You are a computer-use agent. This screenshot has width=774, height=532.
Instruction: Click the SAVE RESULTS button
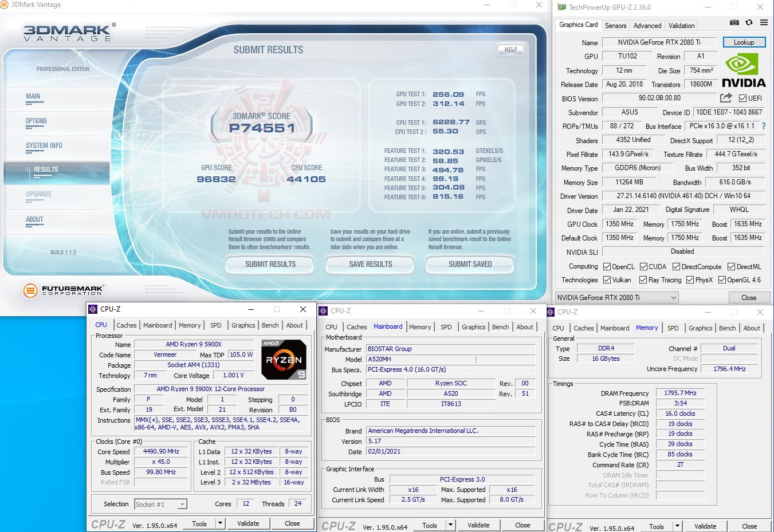(371, 265)
